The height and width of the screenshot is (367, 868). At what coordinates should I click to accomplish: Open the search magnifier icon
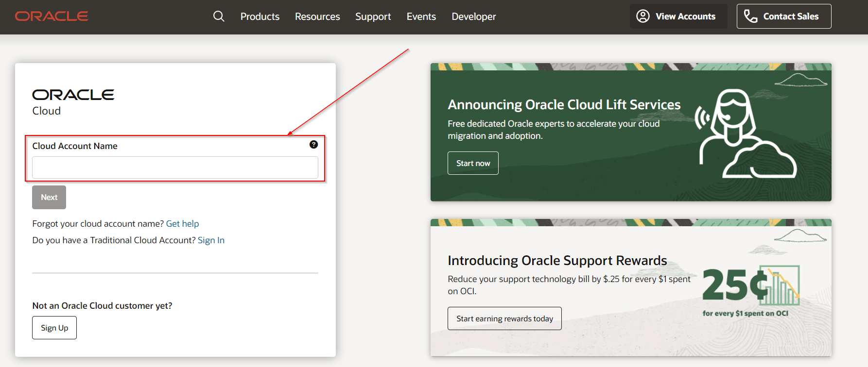coord(219,17)
